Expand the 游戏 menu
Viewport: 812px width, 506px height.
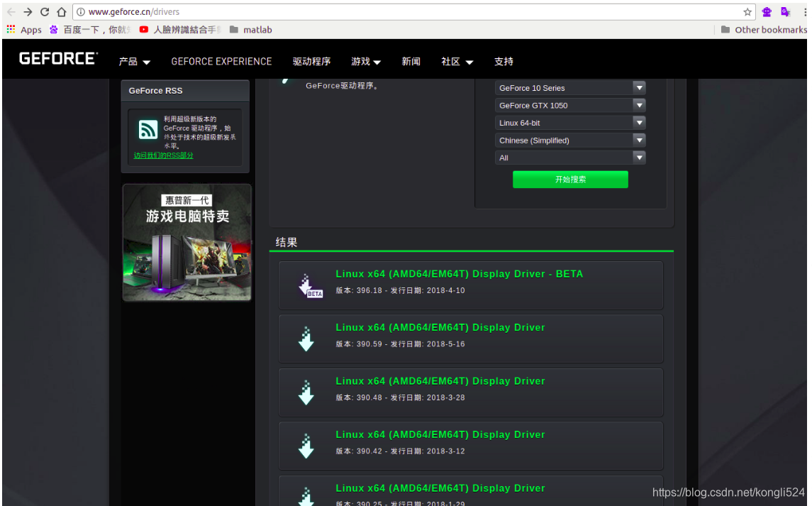click(x=366, y=62)
